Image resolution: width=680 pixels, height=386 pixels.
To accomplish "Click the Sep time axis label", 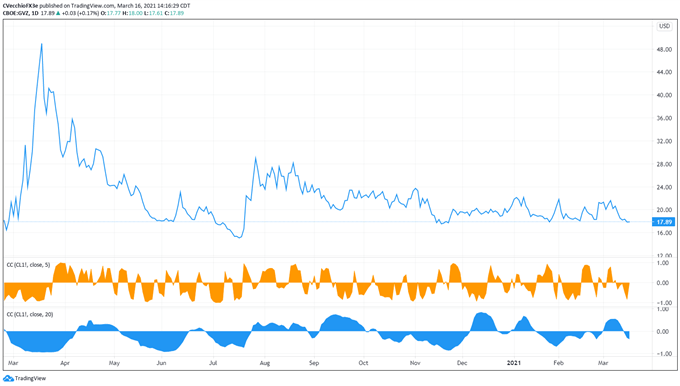I will pos(314,363).
